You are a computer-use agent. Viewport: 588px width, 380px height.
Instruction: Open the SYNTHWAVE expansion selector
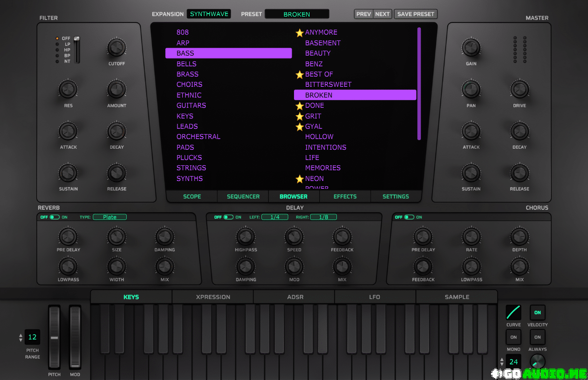click(x=209, y=14)
